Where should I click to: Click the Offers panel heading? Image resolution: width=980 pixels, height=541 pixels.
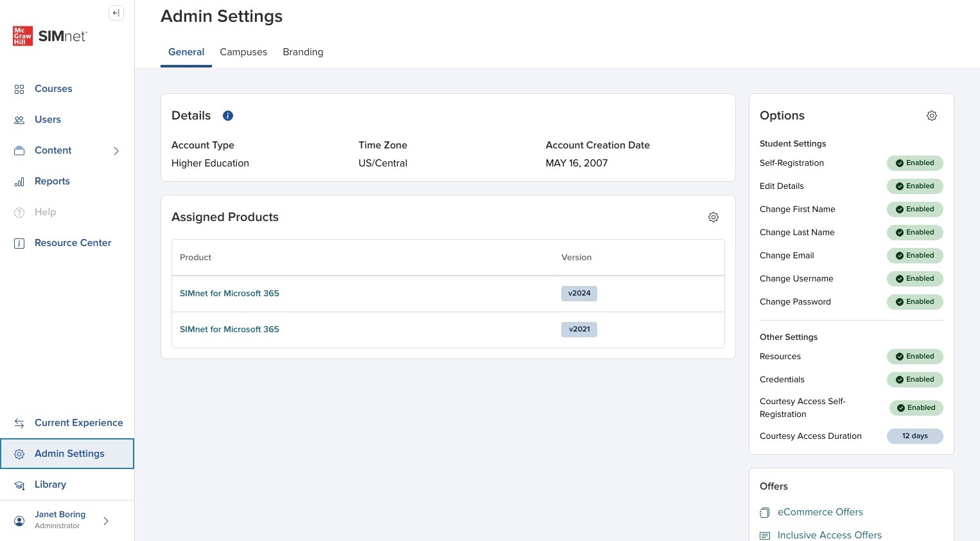[774, 486]
